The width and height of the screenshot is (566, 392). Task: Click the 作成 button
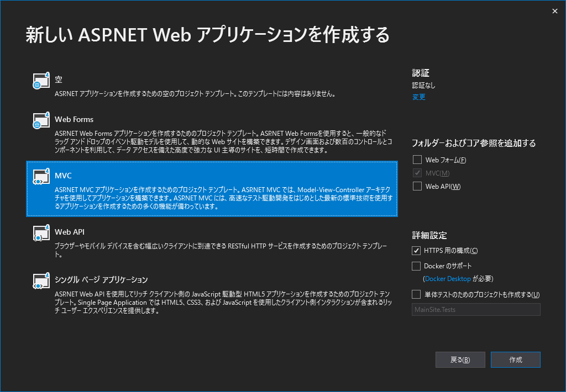[x=516, y=359]
